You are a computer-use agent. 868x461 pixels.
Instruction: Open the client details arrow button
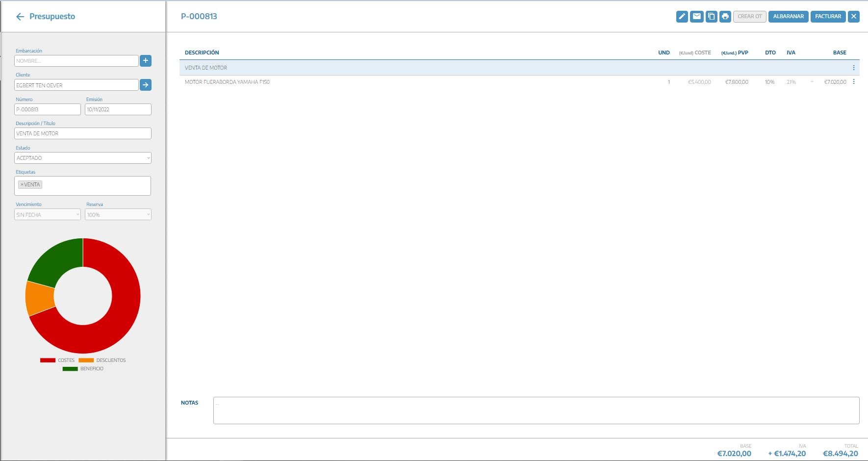coord(146,85)
